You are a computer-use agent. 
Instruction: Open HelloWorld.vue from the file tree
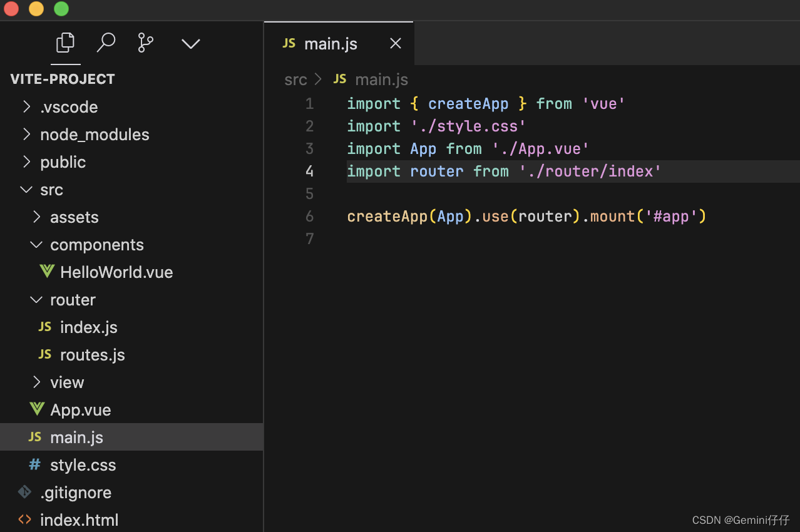click(116, 272)
